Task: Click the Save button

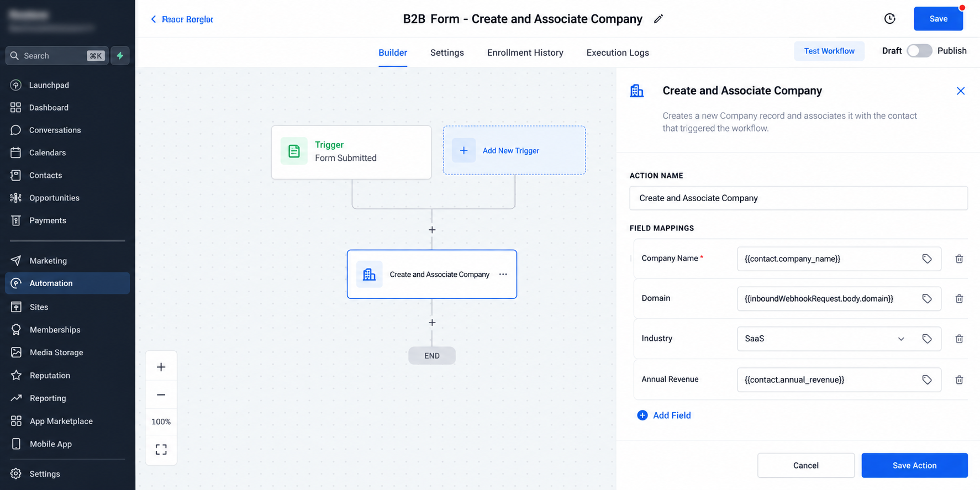Action: tap(938, 19)
